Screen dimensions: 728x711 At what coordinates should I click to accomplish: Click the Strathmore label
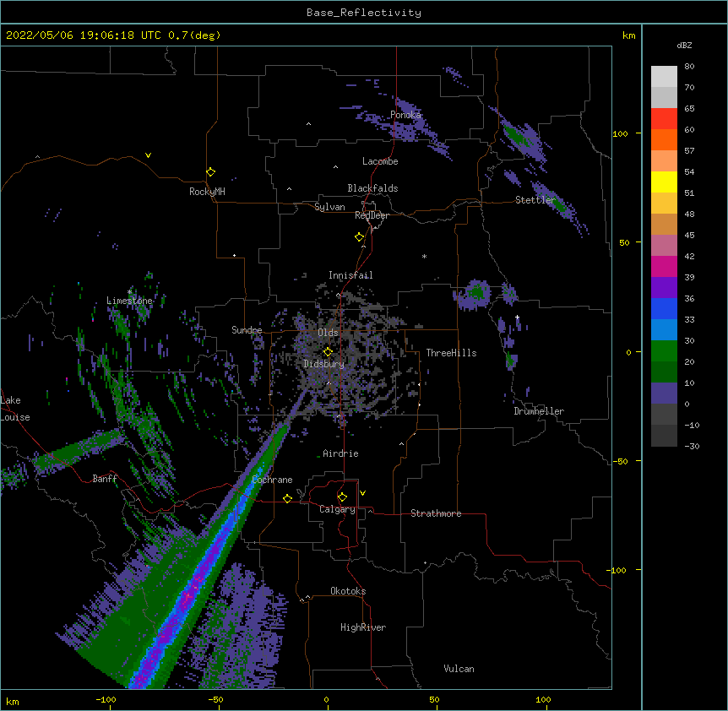pyautogui.click(x=436, y=513)
